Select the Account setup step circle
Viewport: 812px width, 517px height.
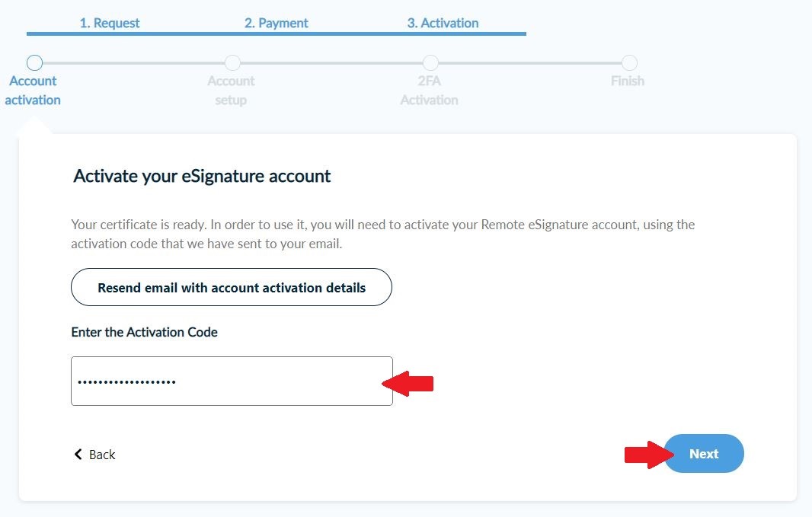(233, 63)
